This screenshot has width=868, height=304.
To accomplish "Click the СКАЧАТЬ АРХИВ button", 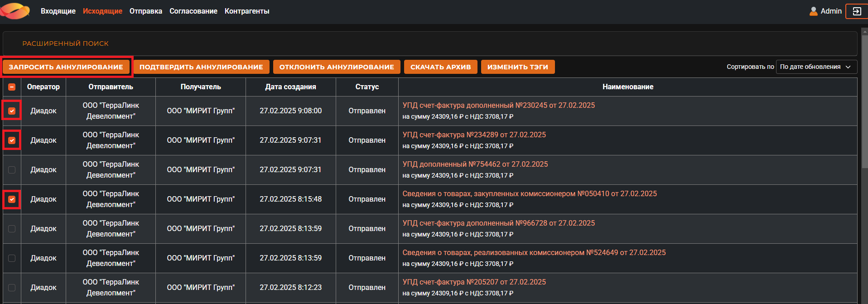I will [x=441, y=67].
